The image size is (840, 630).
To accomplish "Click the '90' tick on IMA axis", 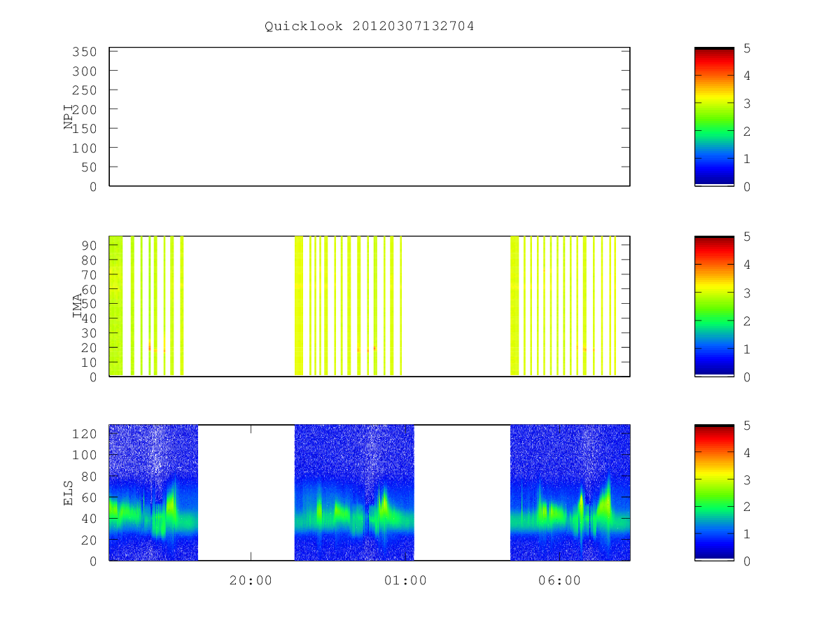I will point(88,245).
